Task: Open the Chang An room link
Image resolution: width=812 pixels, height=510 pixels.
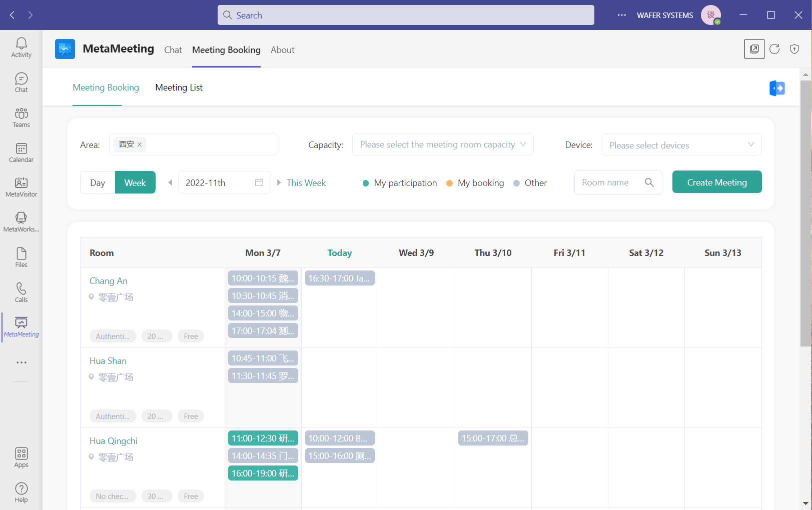Action: tap(109, 281)
